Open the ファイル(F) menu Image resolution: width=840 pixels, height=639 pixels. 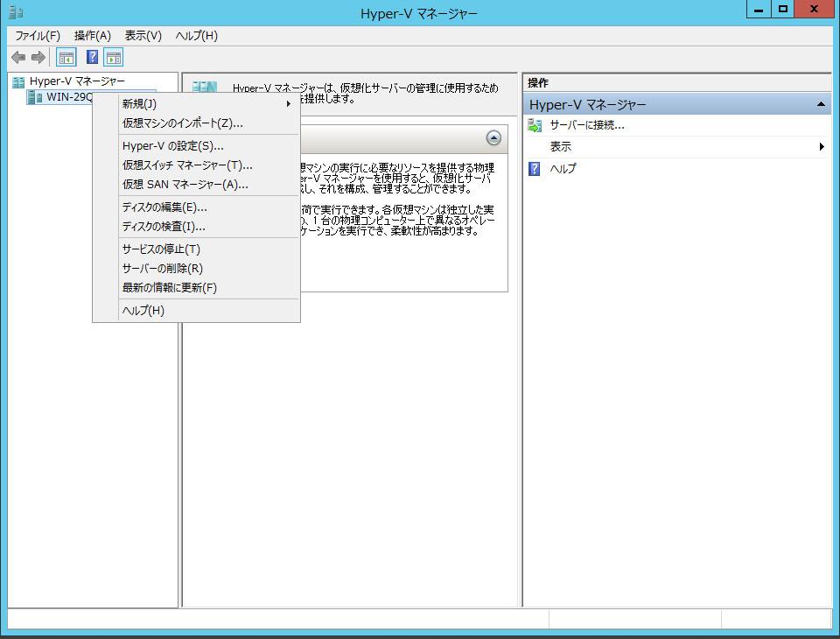tap(38, 36)
